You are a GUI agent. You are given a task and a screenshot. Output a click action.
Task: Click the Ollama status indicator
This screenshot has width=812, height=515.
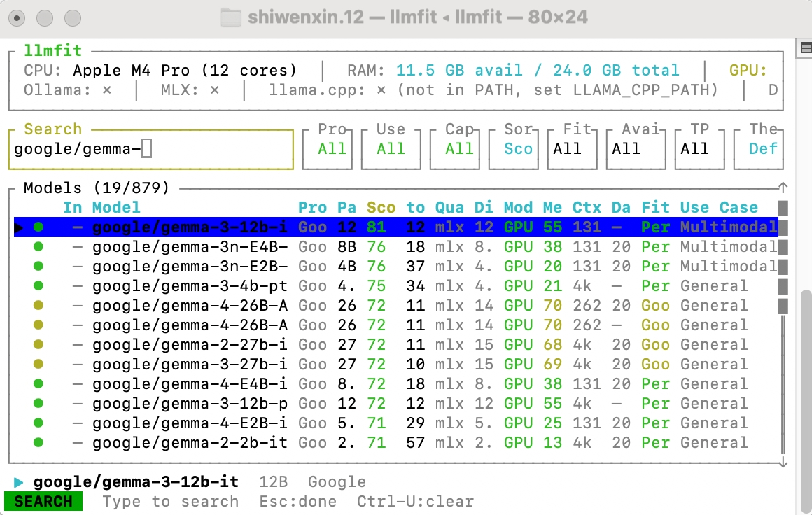point(68,90)
